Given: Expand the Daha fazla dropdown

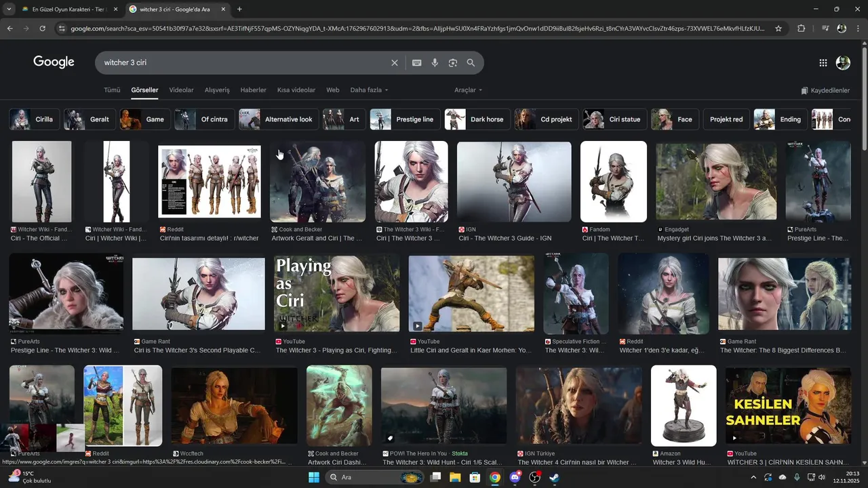Looking at the screenshot, I should (x=369, y=90).
